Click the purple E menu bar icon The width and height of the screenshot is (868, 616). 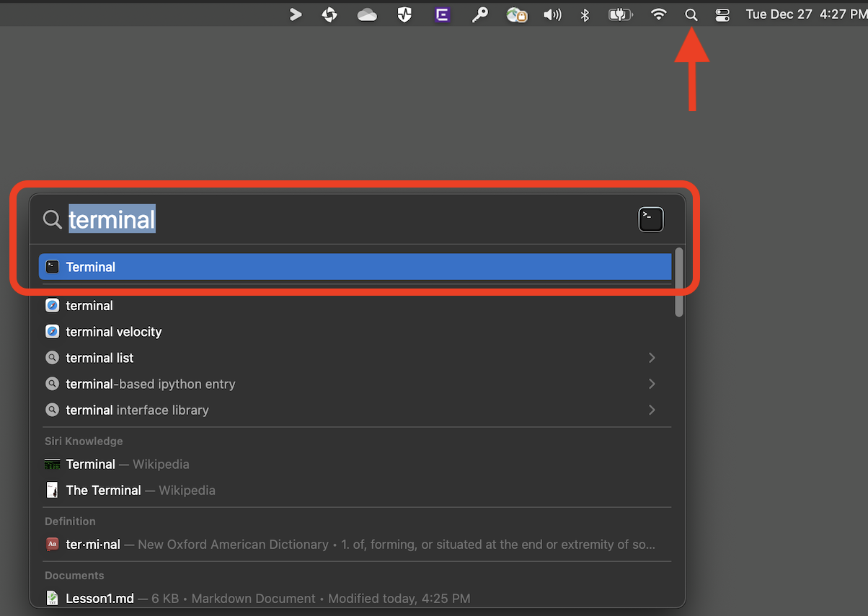click(442, 14)
